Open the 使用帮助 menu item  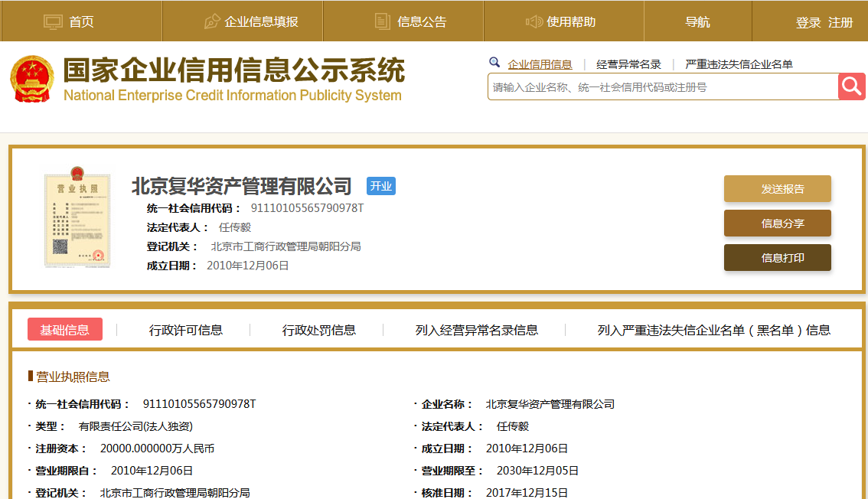571,21
